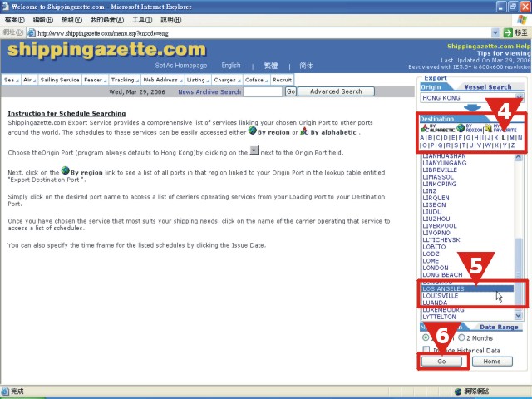Click Sailing Service in the navigation bar

(x=60, y=80)
